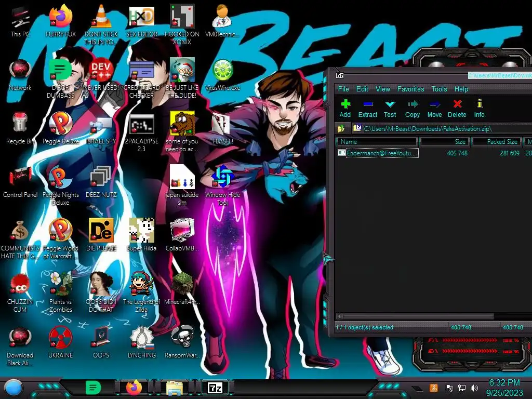532x399 pixels.
Task: Select the Recycle Bin icon
Action: point(20,128)
